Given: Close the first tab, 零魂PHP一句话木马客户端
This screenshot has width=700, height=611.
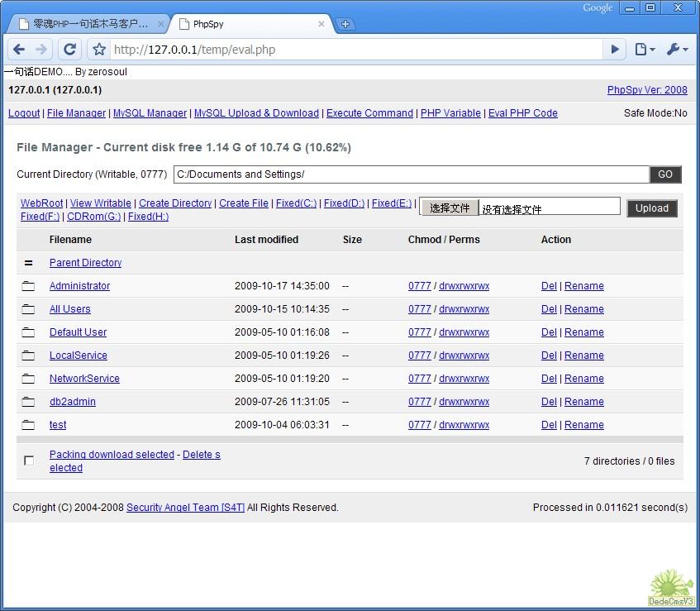Looking at the screenshot, I should (160, 24).
